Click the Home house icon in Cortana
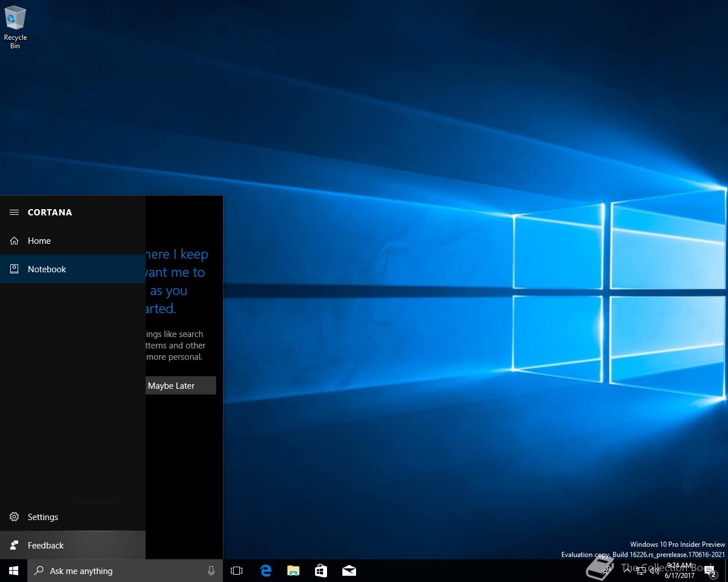Screen dimensions: 728x582 [14, 240]
